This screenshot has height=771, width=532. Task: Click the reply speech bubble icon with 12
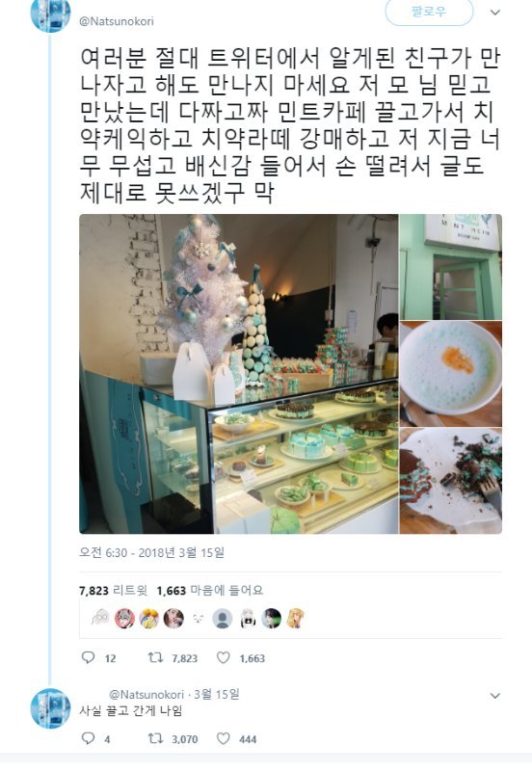[88, 657]
